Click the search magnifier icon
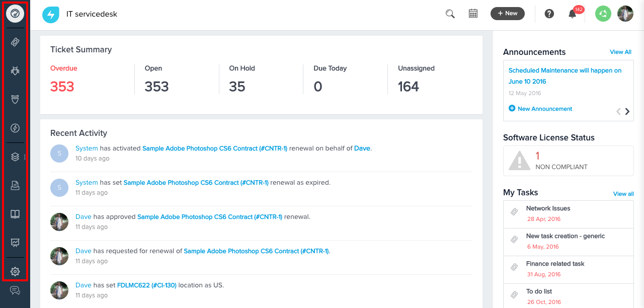Screen dimensions: 644x308 click(x=450, y=14)
